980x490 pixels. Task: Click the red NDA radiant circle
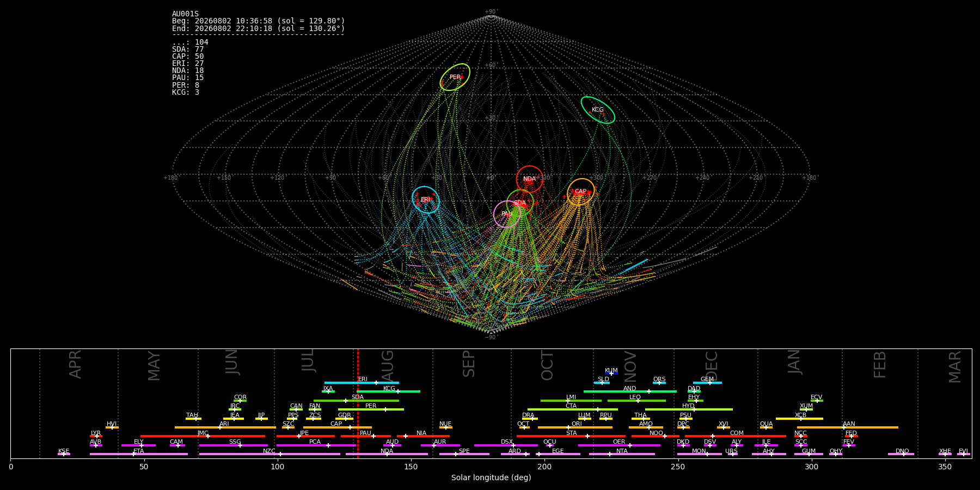coord(530,179)
